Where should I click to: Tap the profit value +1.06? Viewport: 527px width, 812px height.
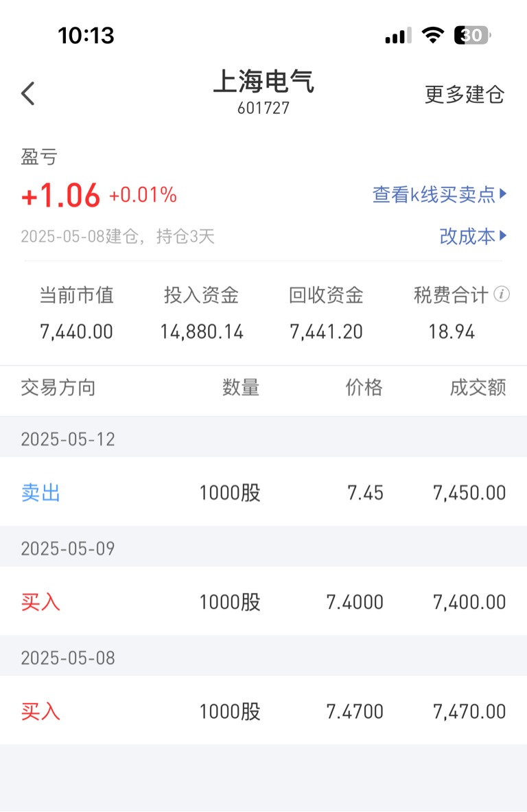(x=60, y=196)
